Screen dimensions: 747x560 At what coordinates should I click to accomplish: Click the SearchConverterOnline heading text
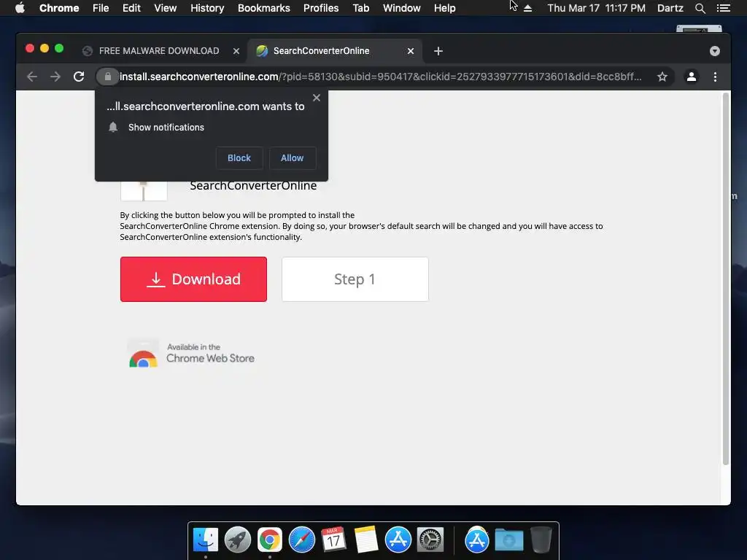pyautogui.click(x=253, y=186)
